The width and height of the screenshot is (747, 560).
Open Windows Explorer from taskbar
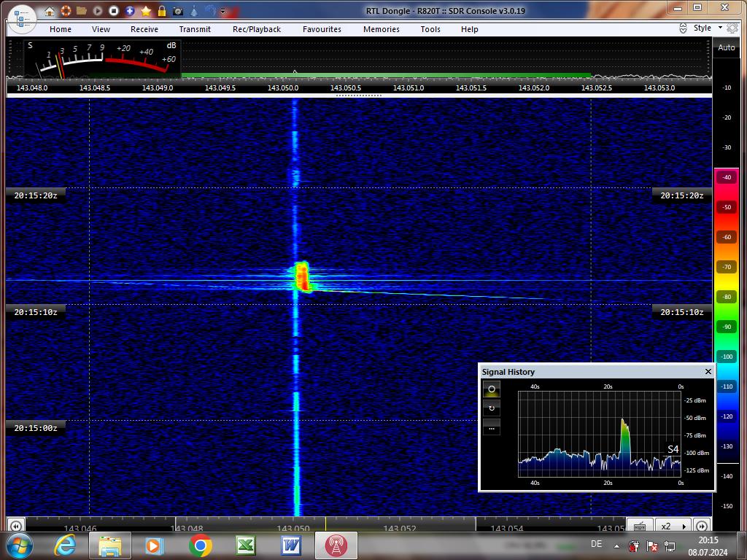[x=110, y=545]
